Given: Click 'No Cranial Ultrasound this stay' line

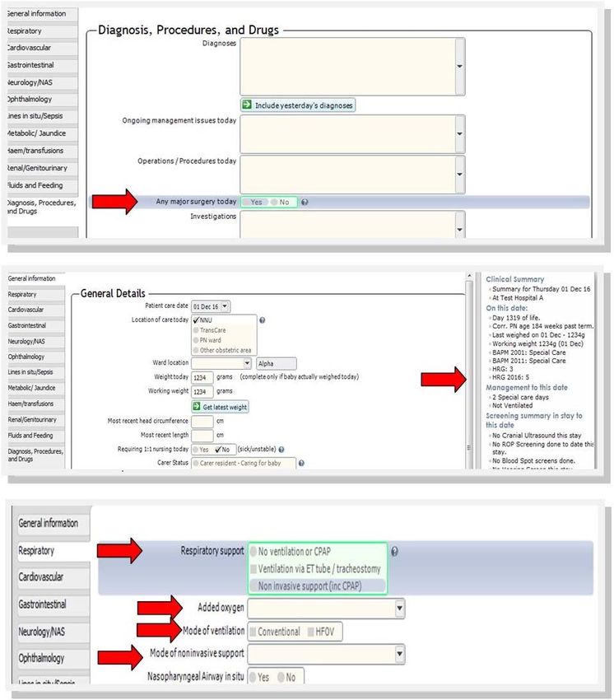Looking at the screenshot, I should point(537,436).
